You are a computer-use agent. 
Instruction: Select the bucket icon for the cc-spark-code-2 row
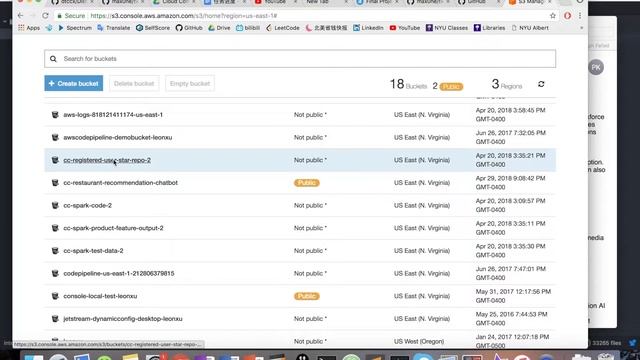[x=55, y=205]
